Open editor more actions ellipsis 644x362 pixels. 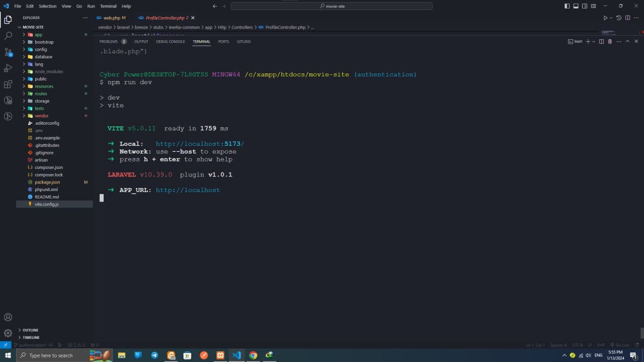pyautogui.click(x=636, y=18)
